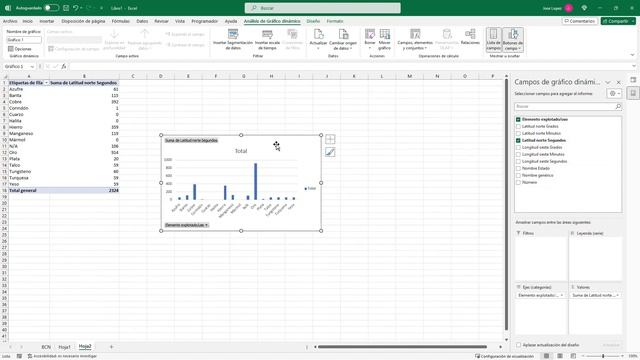Check Latitud norte Grados field
This screenshot has height=360, width=640.
[x=518, y=126]
